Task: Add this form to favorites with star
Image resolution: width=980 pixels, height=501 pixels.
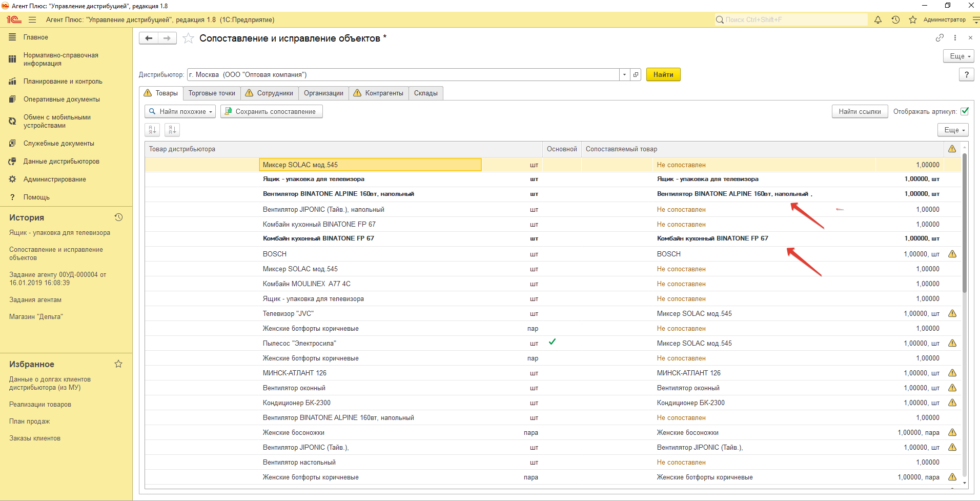Action: coord(188,38)
